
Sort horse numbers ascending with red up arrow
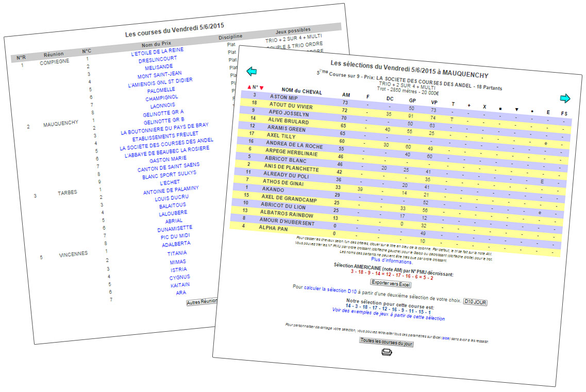pos(249,87)
